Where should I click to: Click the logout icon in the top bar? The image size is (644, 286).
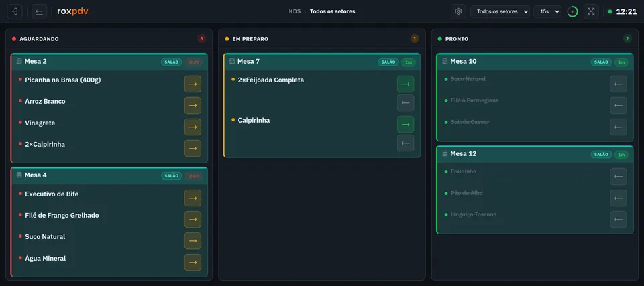15,11
